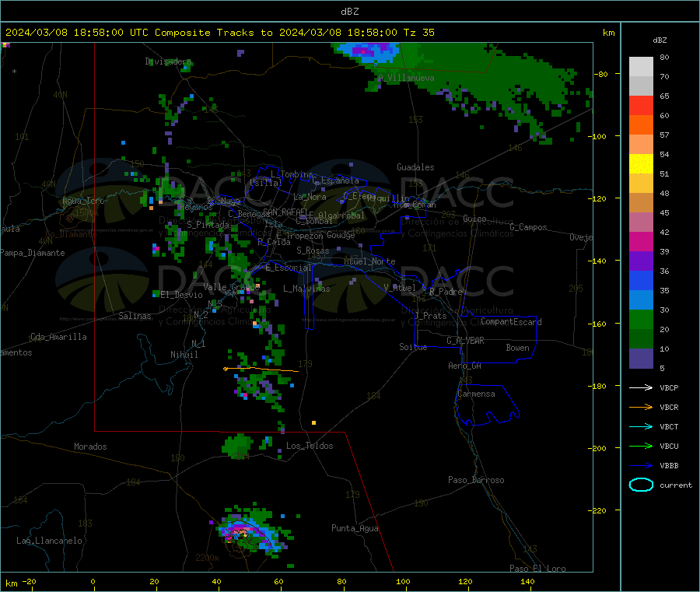Click the green VBCU arrow legend icon
Image resolution: width=700 pixels, height=592 pixels.
(641, 446)
